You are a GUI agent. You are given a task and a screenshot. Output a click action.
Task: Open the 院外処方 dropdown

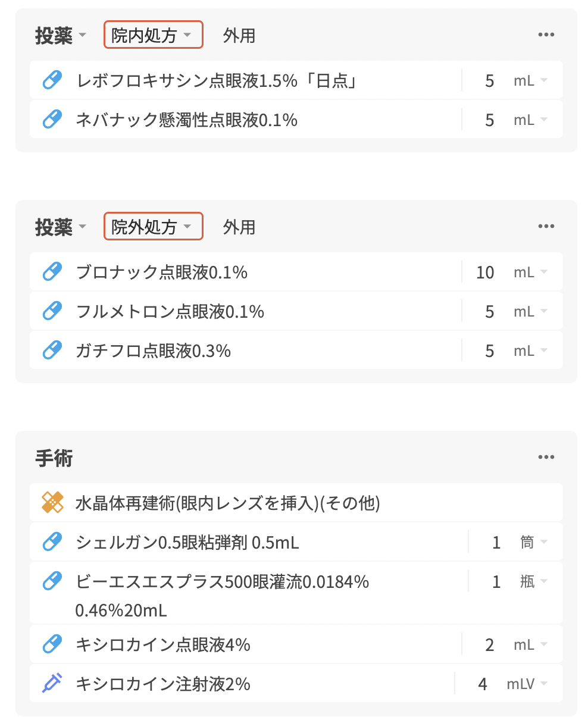click(x=153, y=227)
